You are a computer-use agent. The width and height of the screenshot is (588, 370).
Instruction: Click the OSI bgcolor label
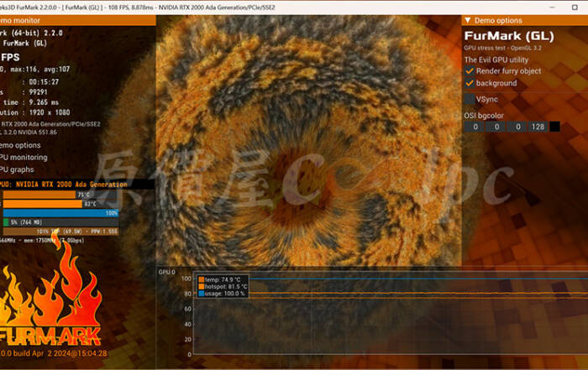pos(484,116)
